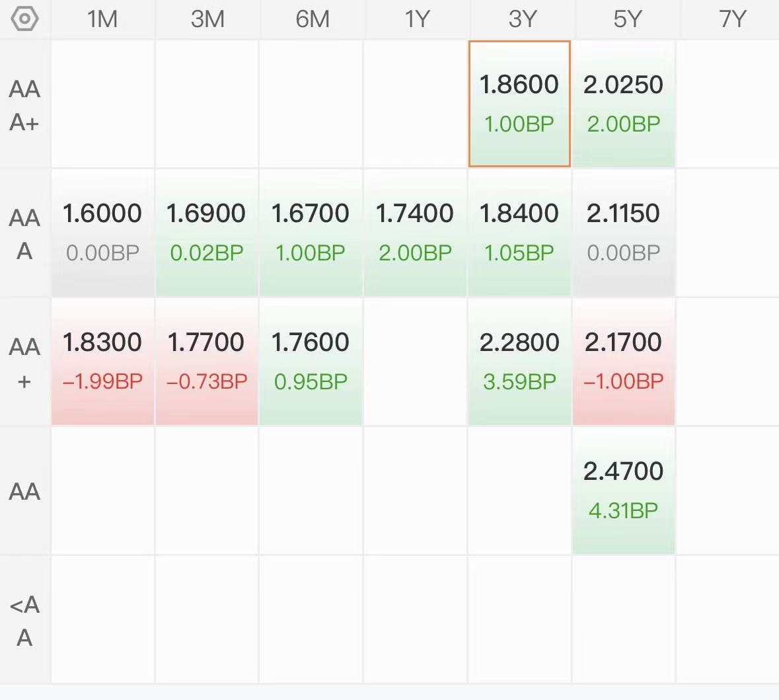Image resolution: width=779 pixels, height=700 pixels.
Task: Open AAA+ 5Y cell showing 2.0250
Action: (x=624, y=104)
